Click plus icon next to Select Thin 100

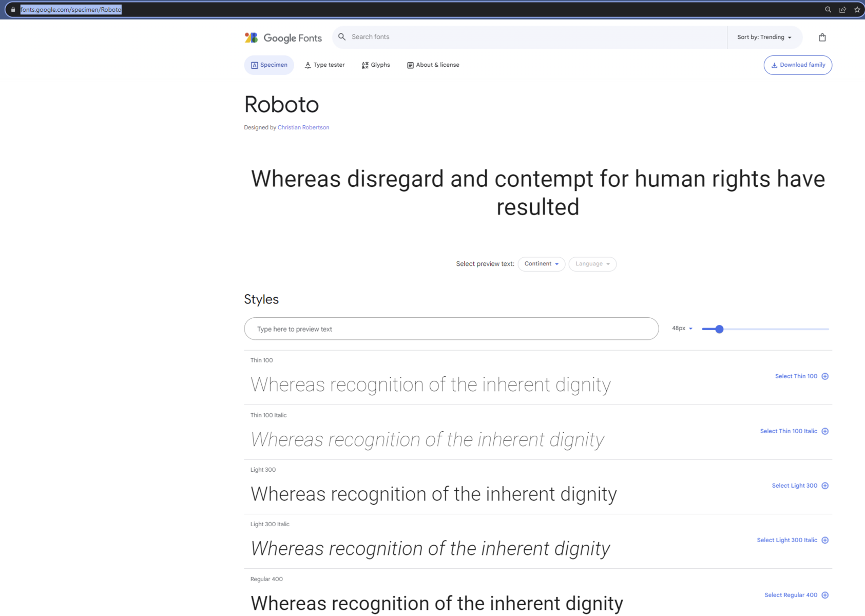click(825, 376)
